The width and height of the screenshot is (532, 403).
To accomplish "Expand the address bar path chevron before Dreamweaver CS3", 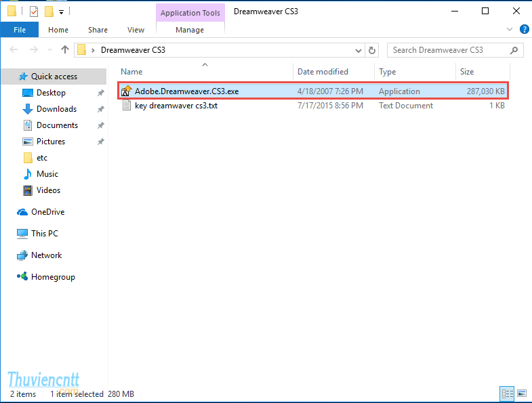I will point(93,50).
